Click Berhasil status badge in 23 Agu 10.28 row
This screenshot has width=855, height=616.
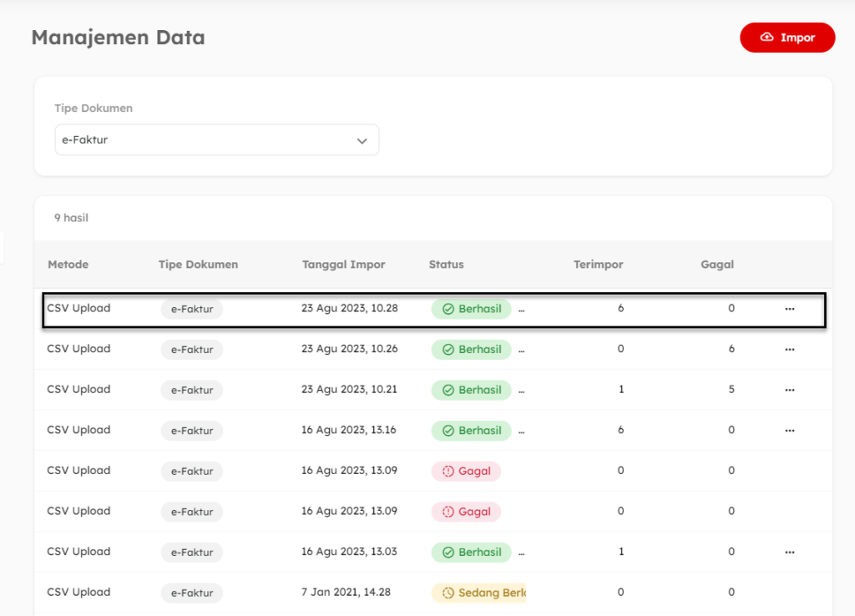pos(471,309)
